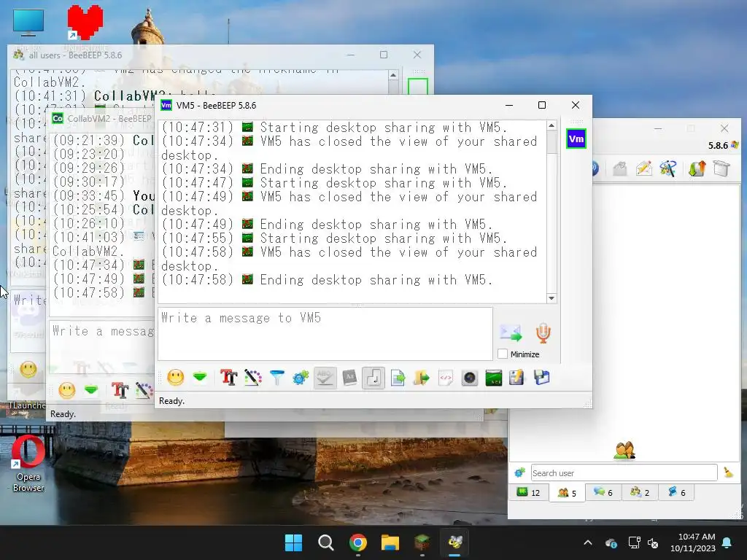Toggle the return-key send option icon
Image resolution: width=747 pixels, height=560 pixels.
(373, 378)
